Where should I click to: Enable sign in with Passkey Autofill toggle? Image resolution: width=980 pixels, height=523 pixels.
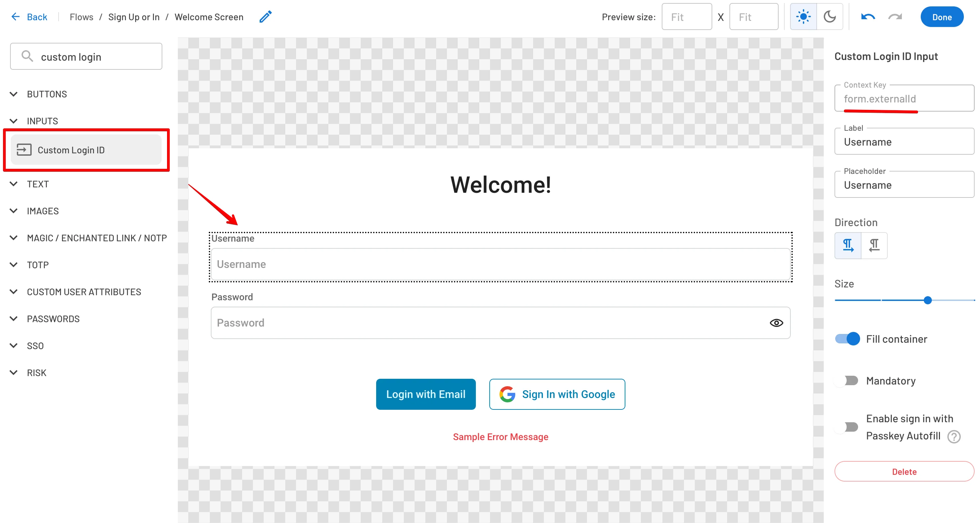click(848, 427)
